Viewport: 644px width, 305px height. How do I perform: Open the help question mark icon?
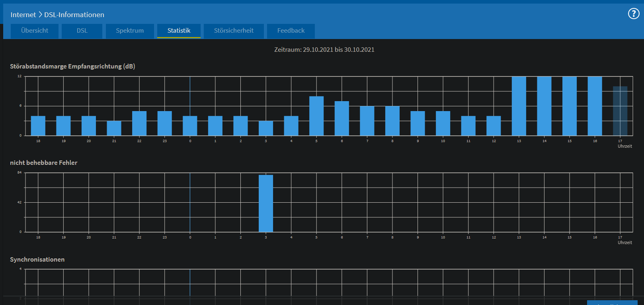click(633, 14)
